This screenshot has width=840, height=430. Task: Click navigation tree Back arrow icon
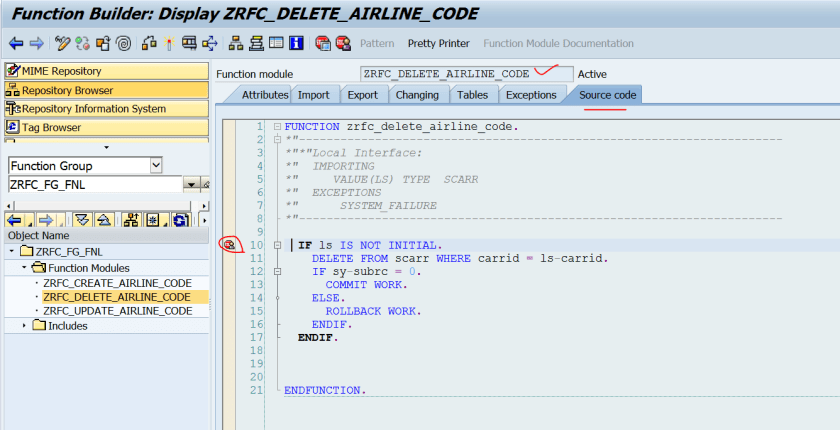14,220
